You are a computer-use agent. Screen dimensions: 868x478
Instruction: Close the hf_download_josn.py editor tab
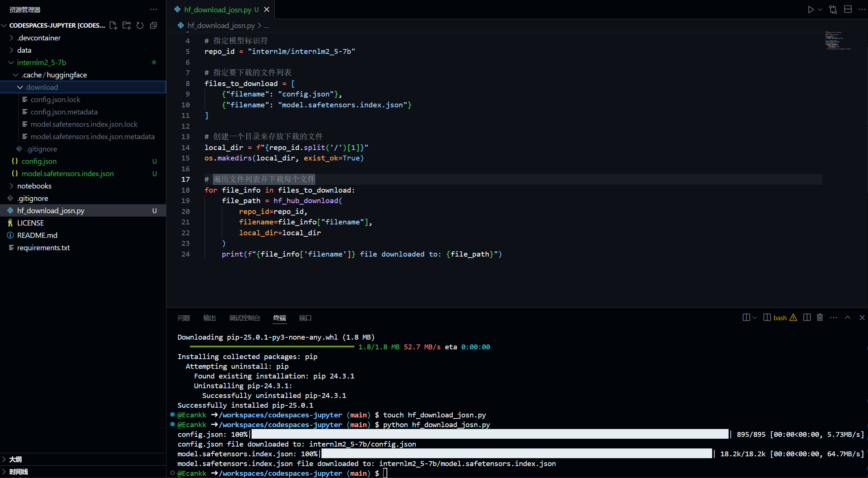coord(267,10)
